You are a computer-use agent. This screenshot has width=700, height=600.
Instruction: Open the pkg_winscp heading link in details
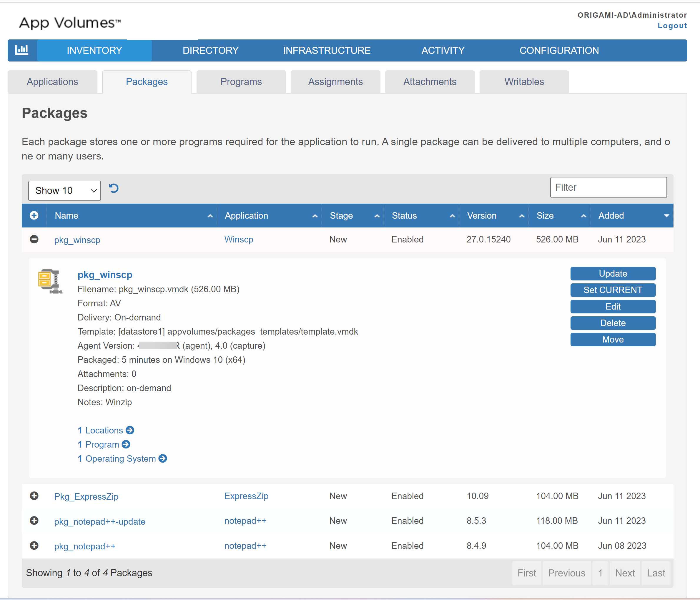pyautogui.click(x=105, y=275)
